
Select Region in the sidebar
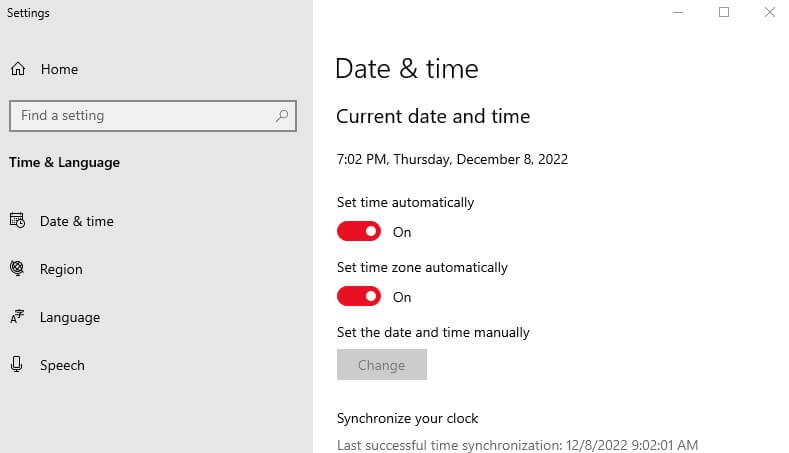(61, 269)
